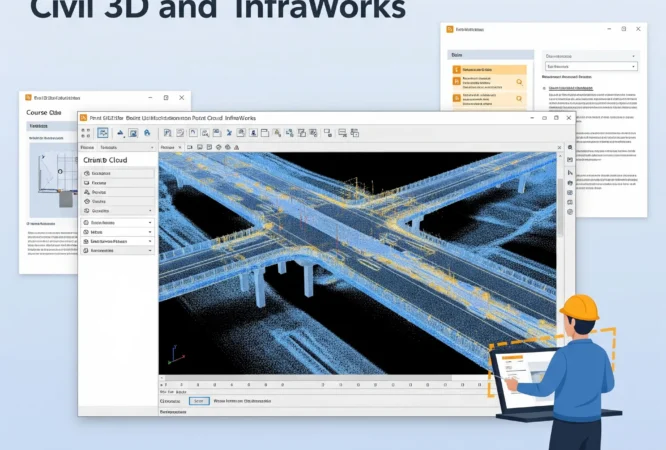Click search icon on second orange row, rear window

tap(519, 82)
